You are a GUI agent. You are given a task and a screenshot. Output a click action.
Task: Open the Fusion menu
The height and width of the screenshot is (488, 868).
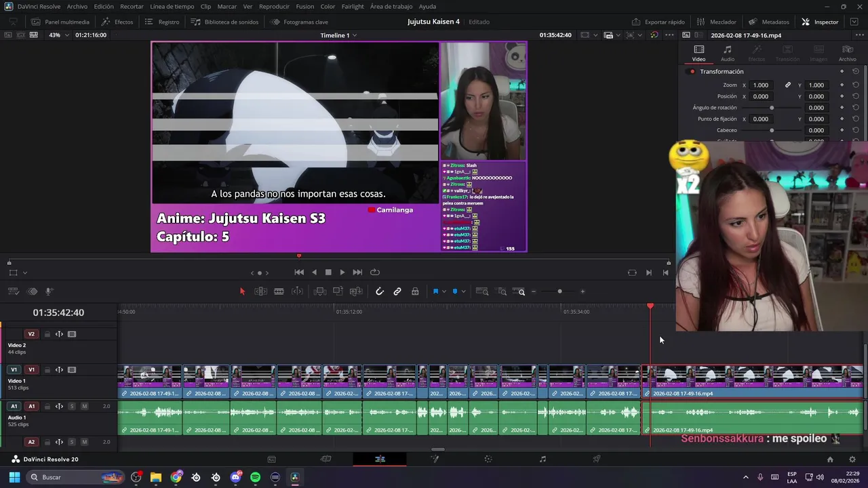click(x=305, y=6)
